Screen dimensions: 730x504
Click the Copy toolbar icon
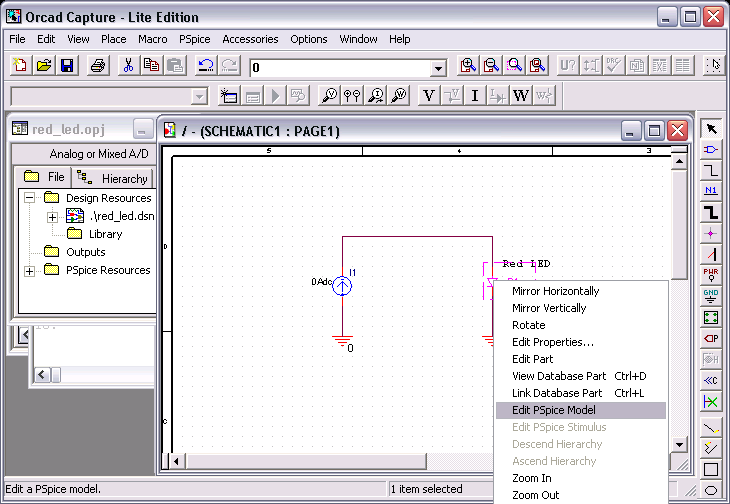(x=152, y=65)
